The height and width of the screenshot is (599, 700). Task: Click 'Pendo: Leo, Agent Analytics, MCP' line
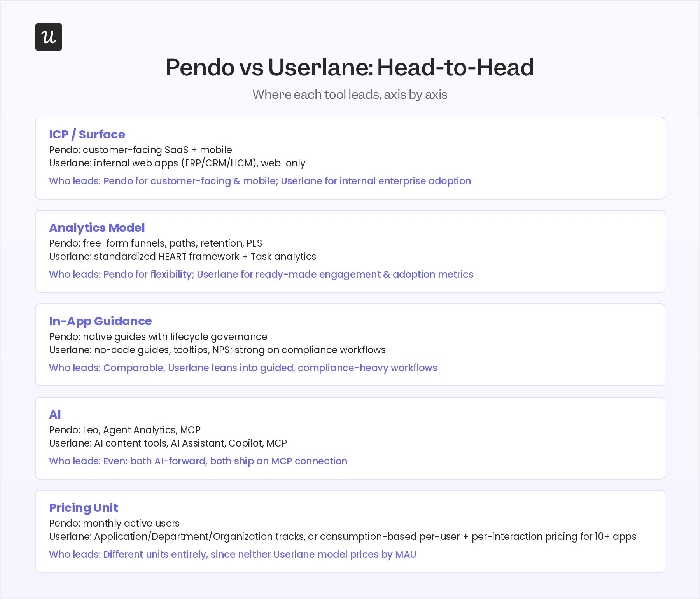coord(125,430)
